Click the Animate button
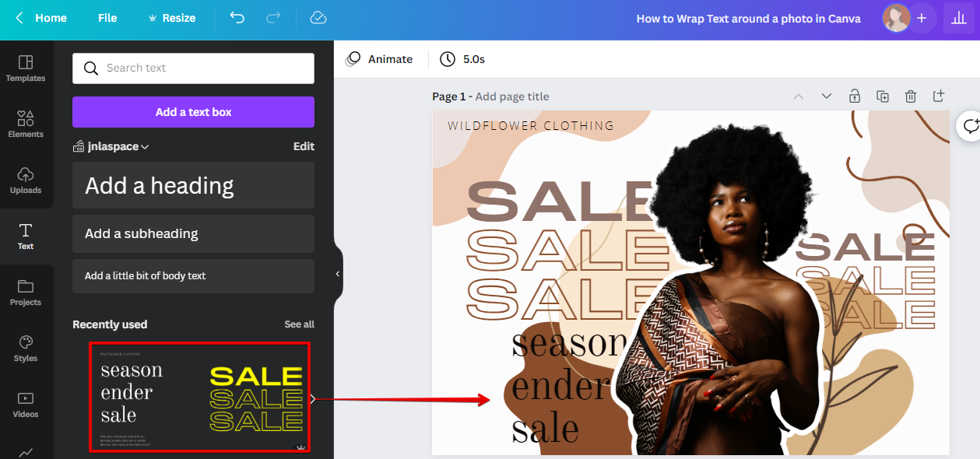 379,59
